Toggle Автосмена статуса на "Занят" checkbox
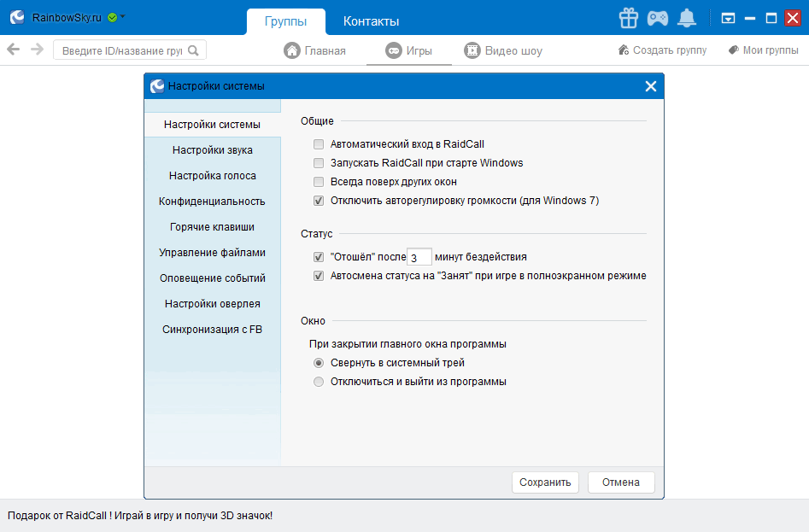809x532 pixels. 319,276
